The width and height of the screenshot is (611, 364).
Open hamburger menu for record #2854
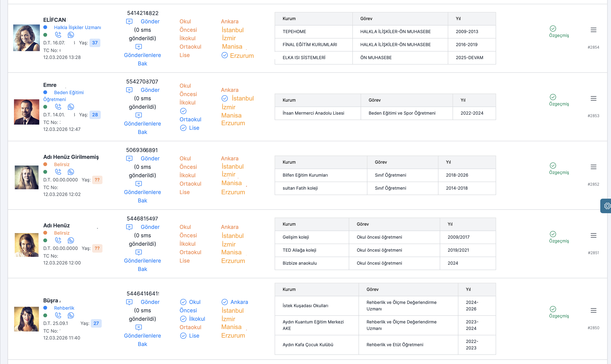(593, 30)
